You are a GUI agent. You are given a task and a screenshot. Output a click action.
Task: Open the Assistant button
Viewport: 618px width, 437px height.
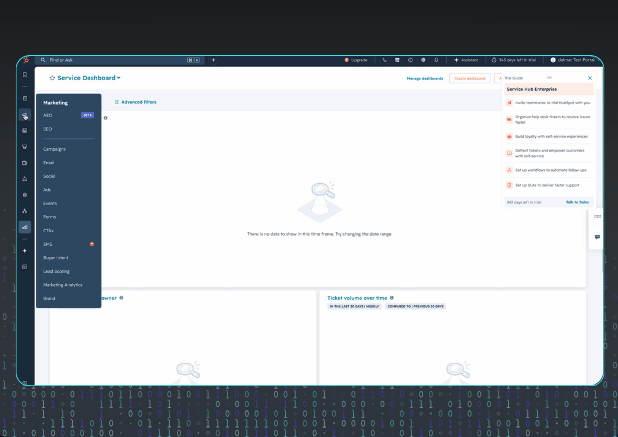coord(466,60)
